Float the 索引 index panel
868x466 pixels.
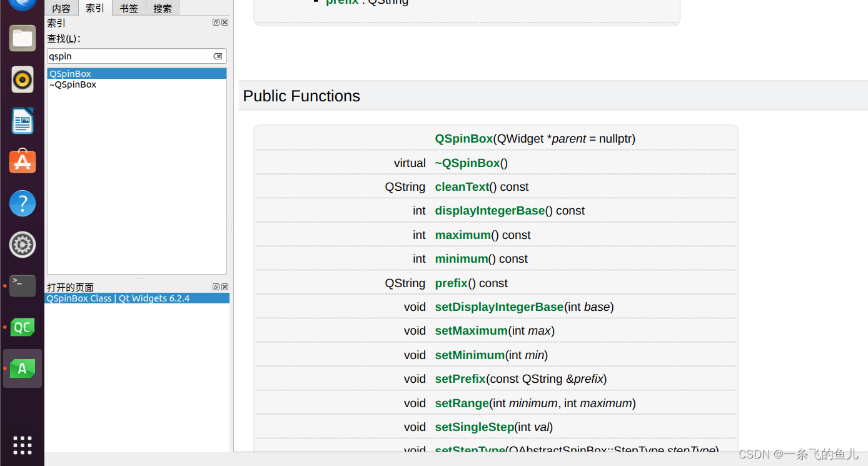tap(216, 23)
